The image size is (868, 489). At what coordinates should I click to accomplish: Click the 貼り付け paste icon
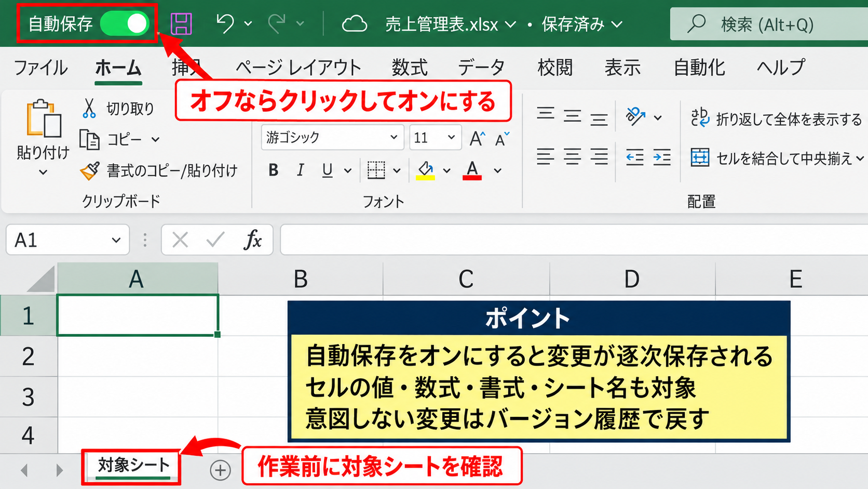click(x=44, y=118)
